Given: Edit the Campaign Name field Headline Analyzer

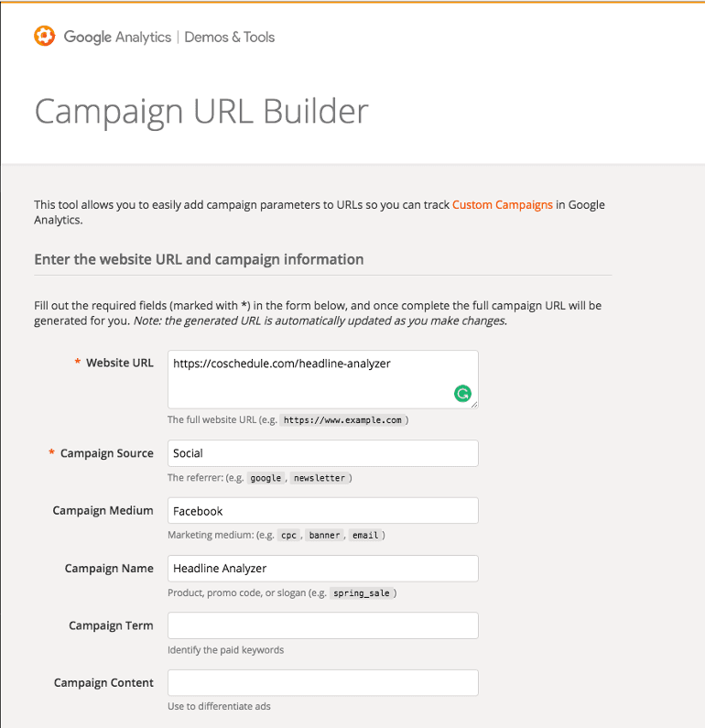Looking at the screenshot, I should tap(322, 569).
